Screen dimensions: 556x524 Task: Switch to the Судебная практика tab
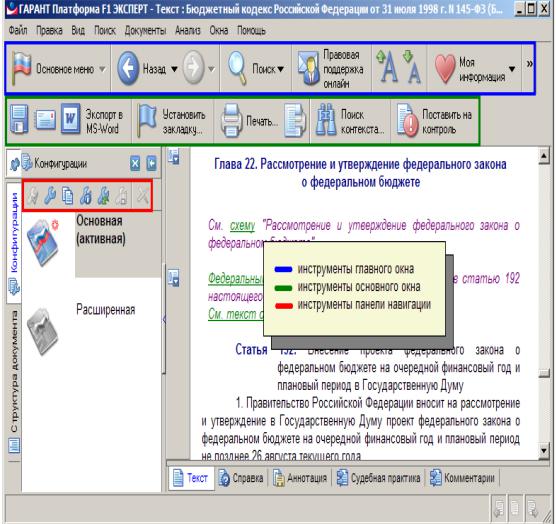pos(378,478)
